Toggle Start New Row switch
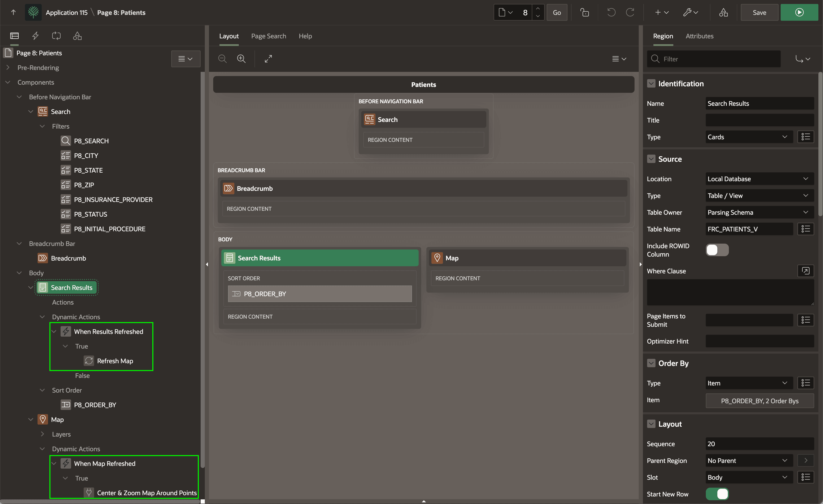This screenshot has width=823, height=504. (x=717, y=494)
